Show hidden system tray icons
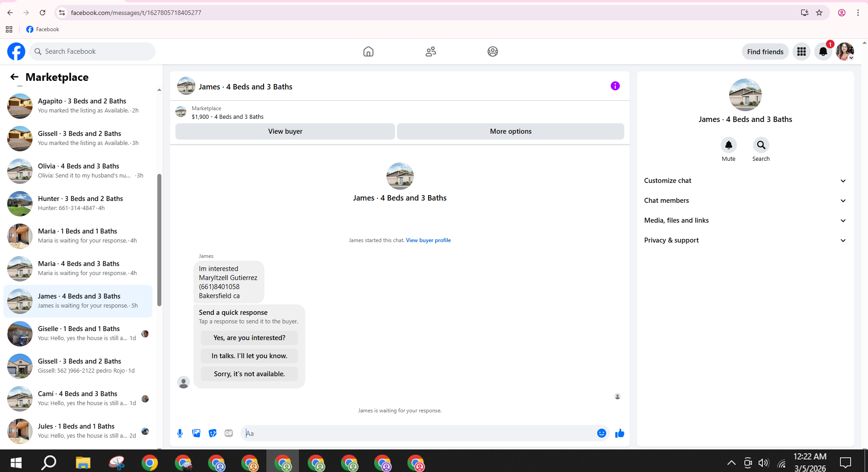This screenshot has width=868, height=472. point(731,463)
